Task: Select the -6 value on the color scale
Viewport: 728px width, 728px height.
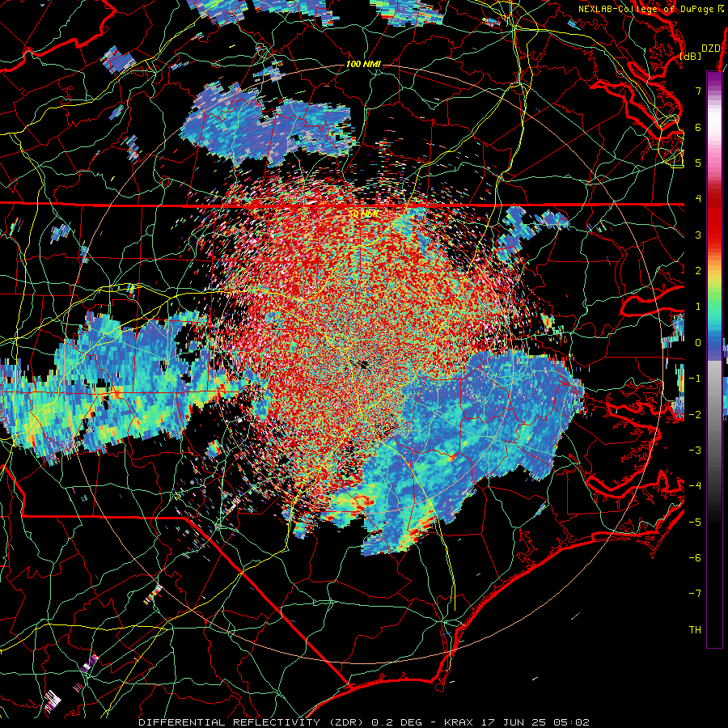Action: (x=695, y=557)
